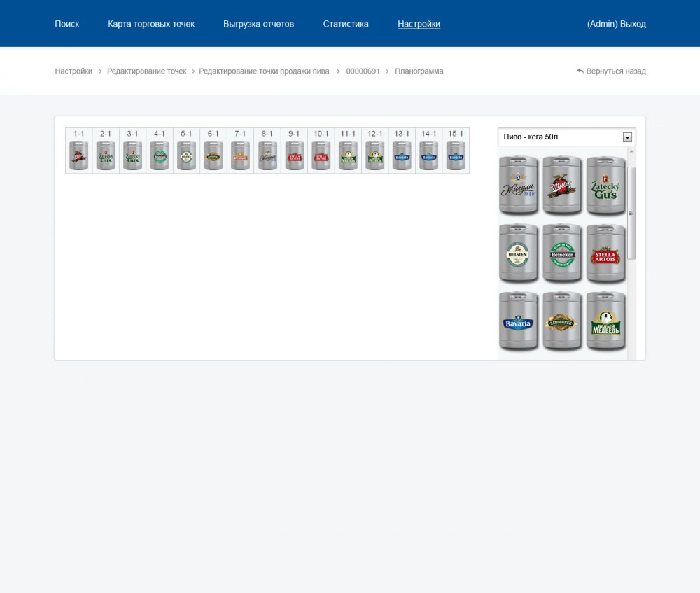Pick the Хамовники keg in the product palette
Viewport: 700px width, 593px height.
(x=562, y=321)
